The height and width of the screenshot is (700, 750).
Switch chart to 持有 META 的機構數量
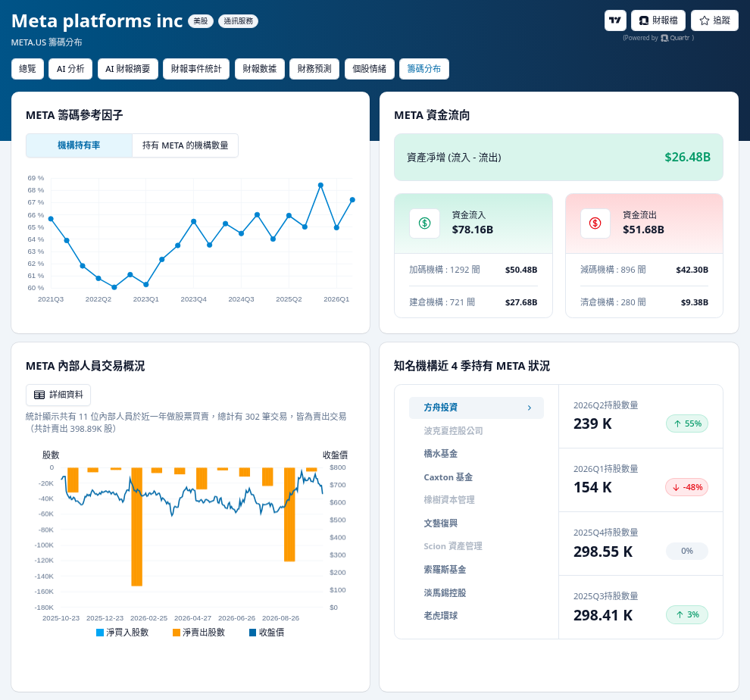click(x=185, y=145)
